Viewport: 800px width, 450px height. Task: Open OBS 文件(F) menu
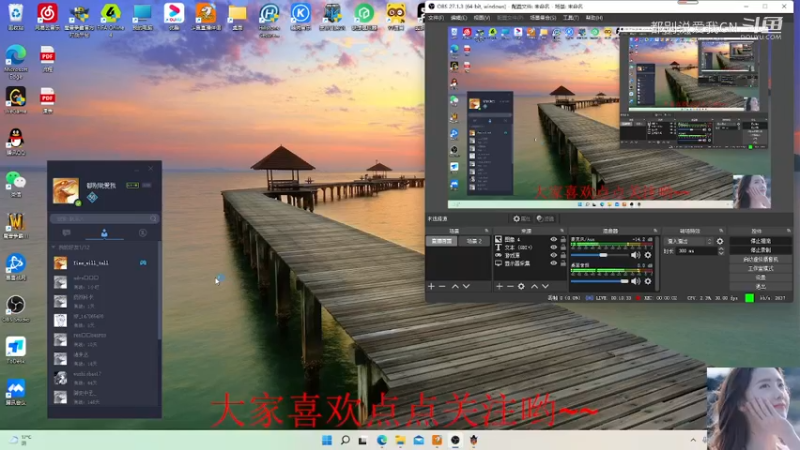[x=436, y=18]
